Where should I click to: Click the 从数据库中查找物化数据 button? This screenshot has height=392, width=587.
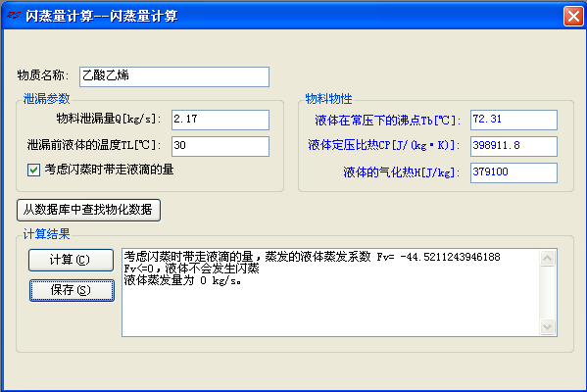[89, 210]
